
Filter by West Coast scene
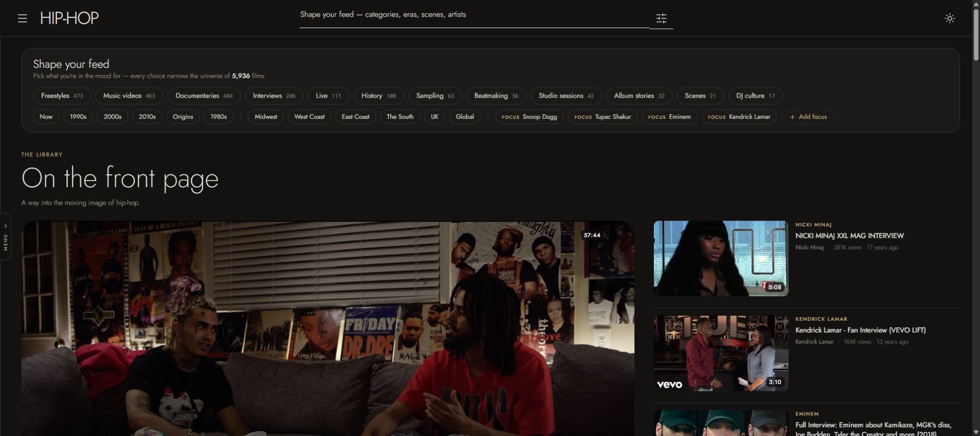tap(309, 117)
